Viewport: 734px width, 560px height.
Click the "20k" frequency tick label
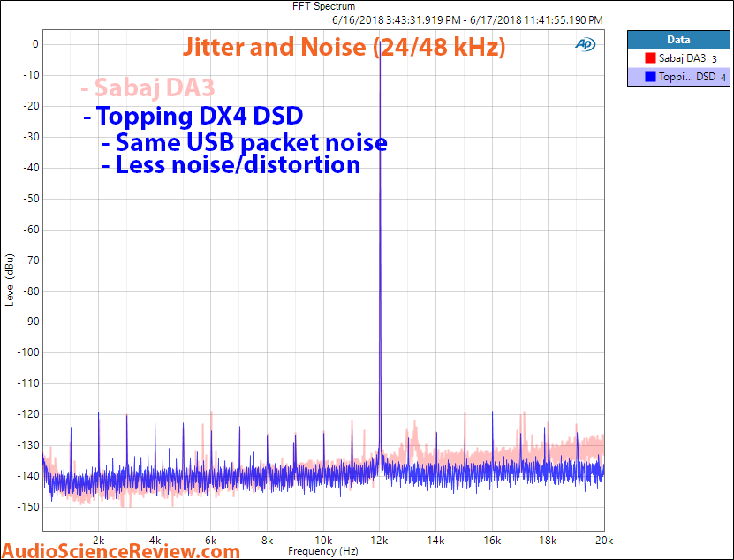point(604,541)
